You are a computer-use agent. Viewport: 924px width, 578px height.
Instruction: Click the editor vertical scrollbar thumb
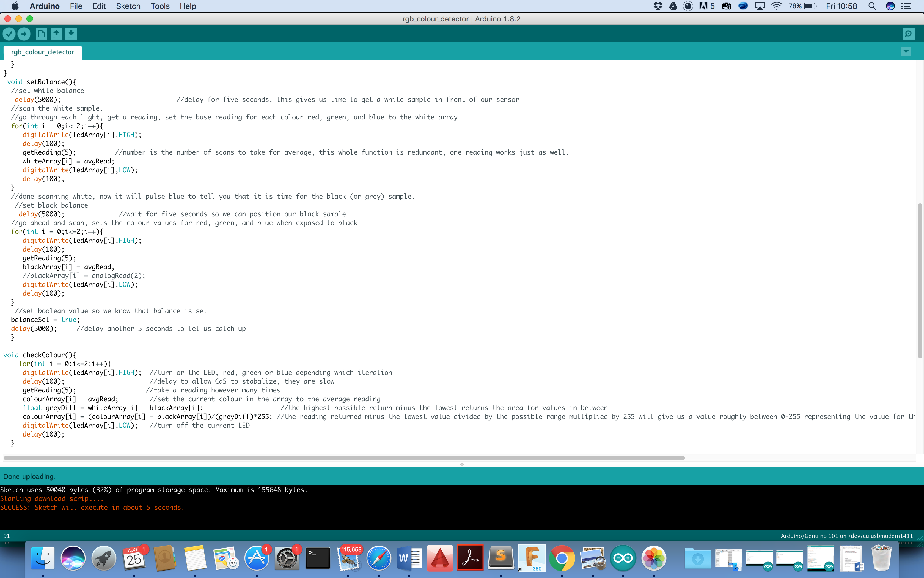(x=920, y=280)
